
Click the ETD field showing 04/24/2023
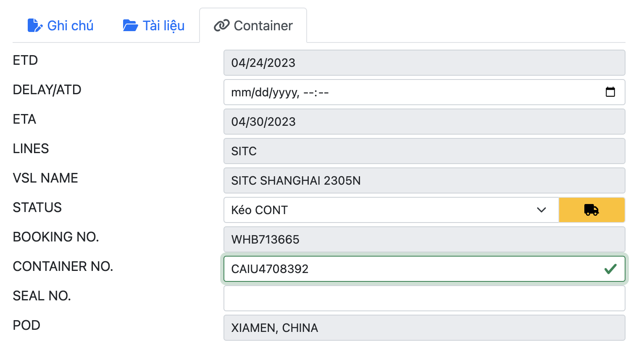pos(424,63)
